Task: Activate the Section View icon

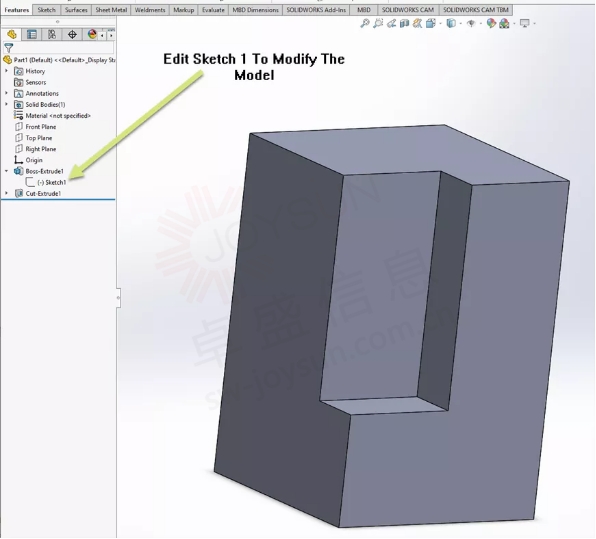Action: pyautogui.click(x=404, y=24)
